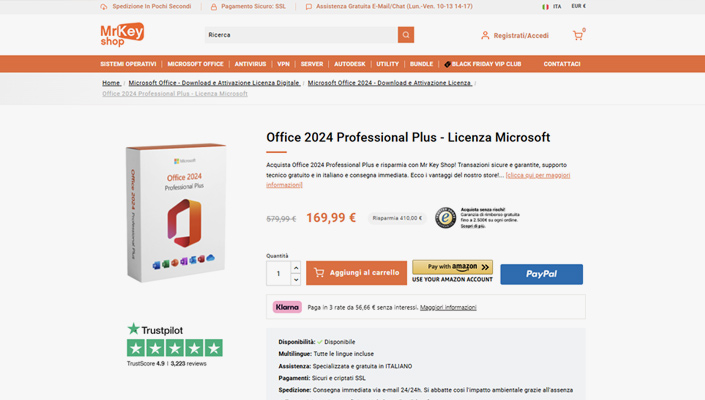
Task: Click into the Ricerca search field
Action: pos(300,35)
